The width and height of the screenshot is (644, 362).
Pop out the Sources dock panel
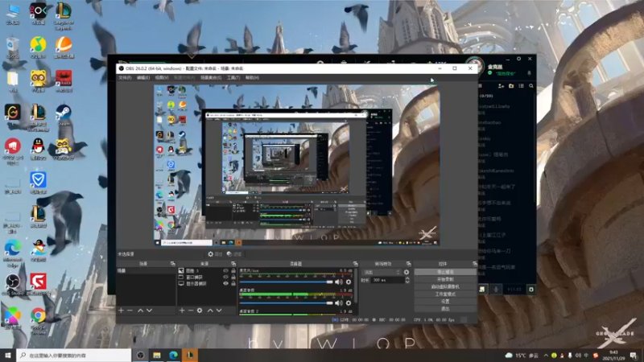pos(233,264)
